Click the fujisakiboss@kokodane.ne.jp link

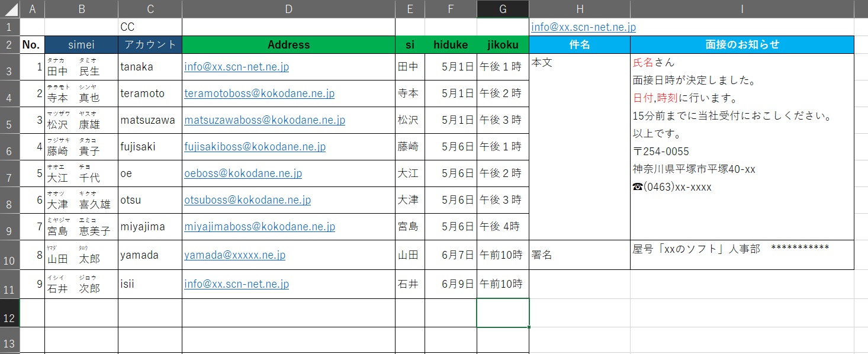point(255,147)
